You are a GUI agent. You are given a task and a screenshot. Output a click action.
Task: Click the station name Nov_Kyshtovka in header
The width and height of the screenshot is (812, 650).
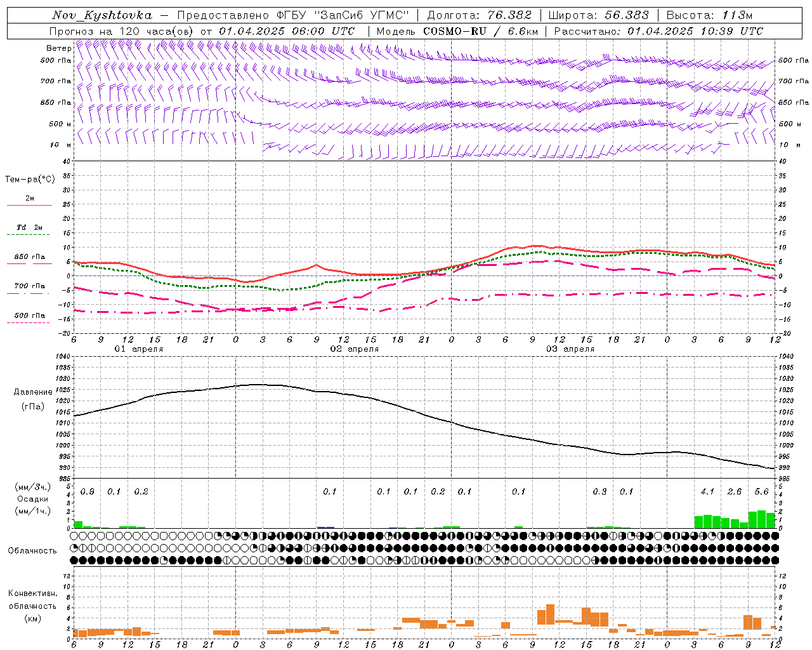[102, 15]
